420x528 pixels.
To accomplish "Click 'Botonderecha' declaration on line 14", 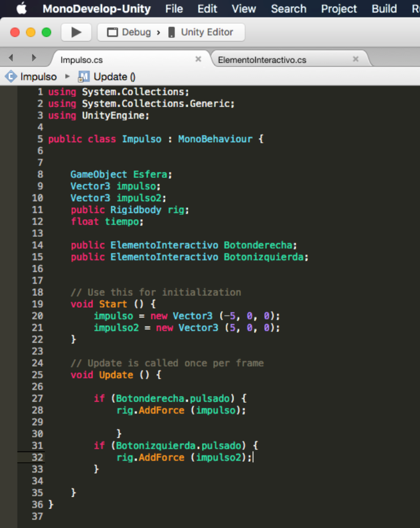I will pos(258,245).
